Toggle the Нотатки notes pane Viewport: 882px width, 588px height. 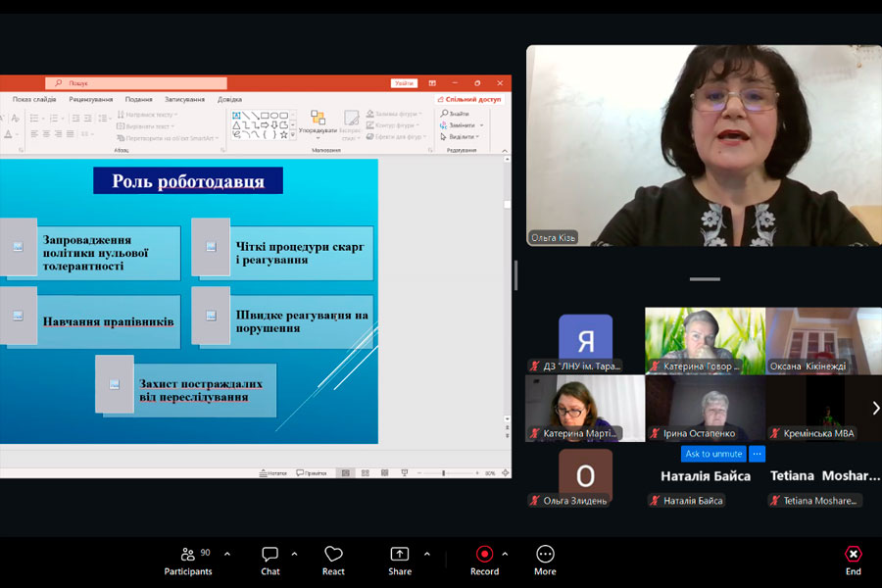pyautogui.click(x=272, y=473)
